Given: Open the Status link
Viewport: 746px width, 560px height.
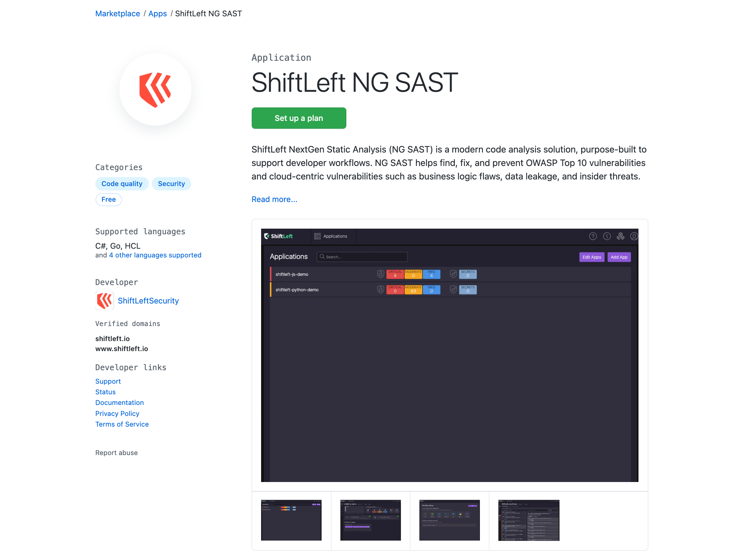Looking at the screenshot, I should [106, 392].
